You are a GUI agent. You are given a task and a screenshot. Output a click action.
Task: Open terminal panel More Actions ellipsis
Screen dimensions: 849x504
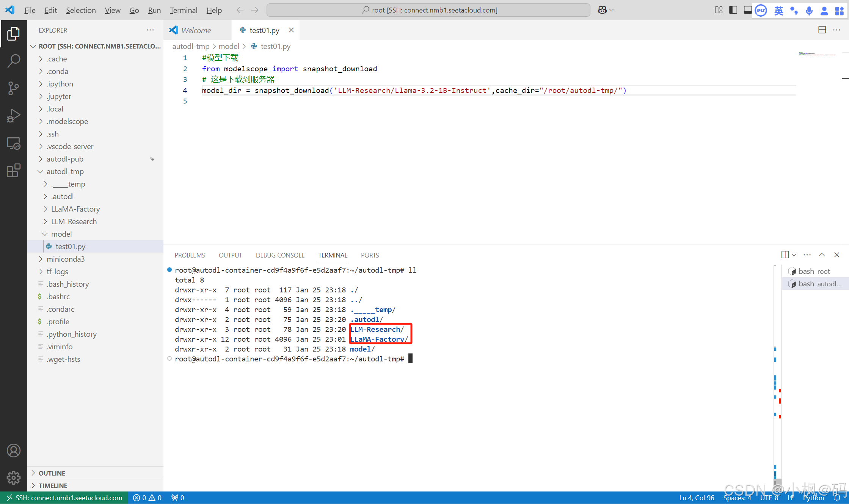coord(807,255)
